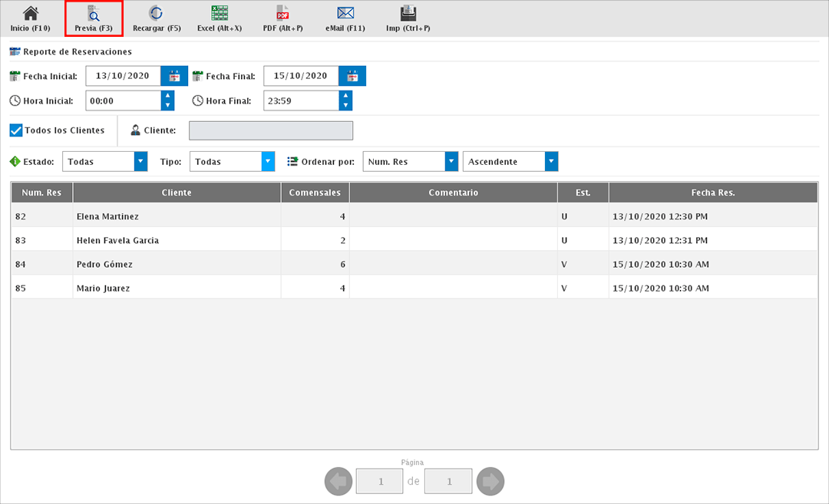The image size is (829, 504).
Task: Go to the next page arrow
Action: click(x=490, y=482)
